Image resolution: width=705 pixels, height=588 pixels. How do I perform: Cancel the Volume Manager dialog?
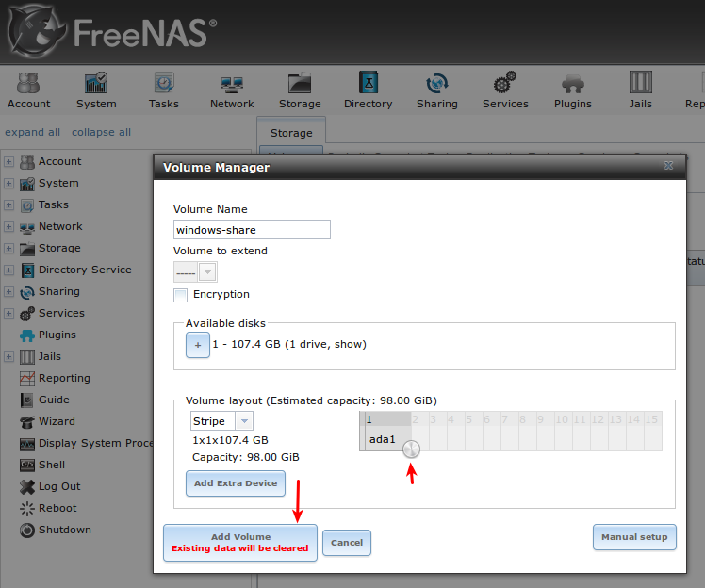[347, 543]
